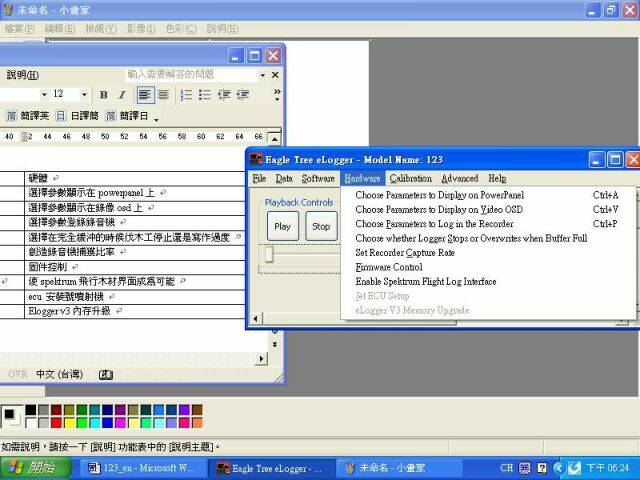Viewport: 640px width, 480px height.
Task: Click the help question input field
Action: click(x=191, y=75)
